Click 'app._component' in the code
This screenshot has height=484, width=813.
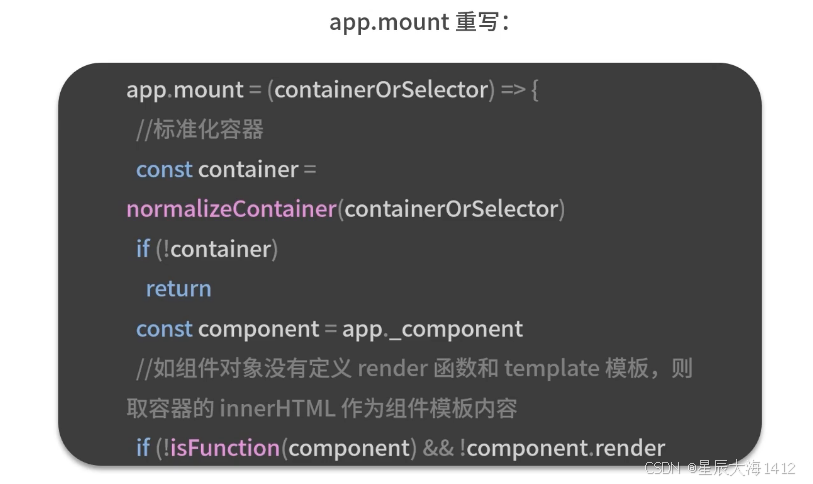pyautogui.click(x=432, y=329)
